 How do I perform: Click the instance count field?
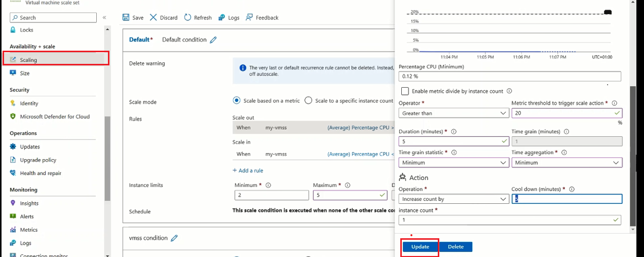(x=510, y=220)
